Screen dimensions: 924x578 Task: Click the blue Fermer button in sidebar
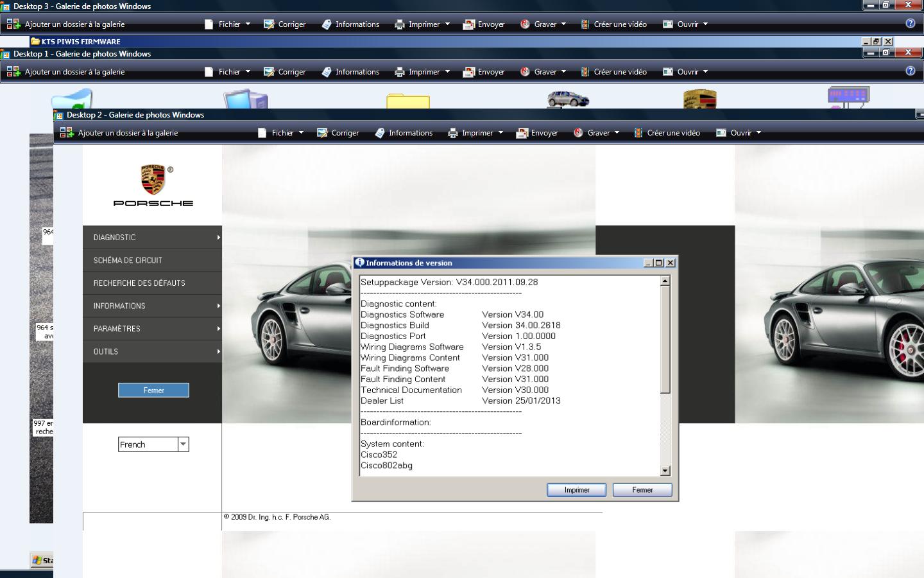click(153, 390)
